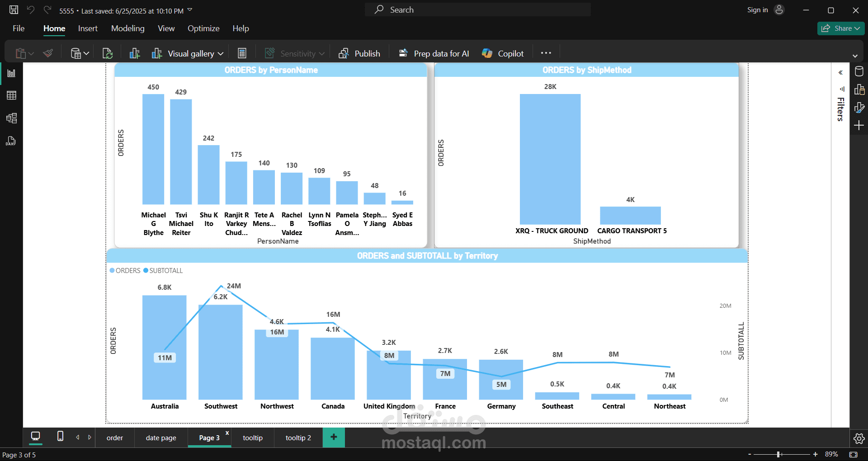Open the calculator quick measure icon
868x461 pixels.
[x=242, y=53]
